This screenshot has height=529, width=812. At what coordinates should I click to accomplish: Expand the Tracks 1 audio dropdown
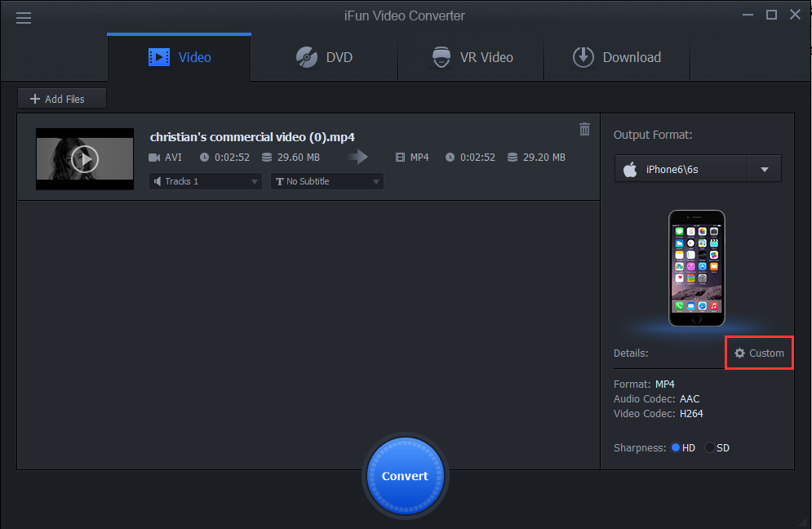[x=205, y=181]
